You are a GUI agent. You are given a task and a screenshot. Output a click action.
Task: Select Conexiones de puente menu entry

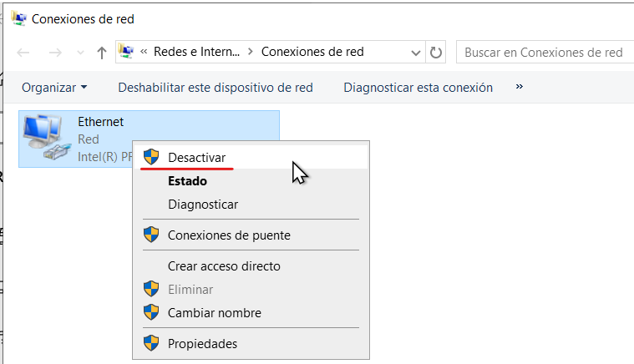[229, 235]
